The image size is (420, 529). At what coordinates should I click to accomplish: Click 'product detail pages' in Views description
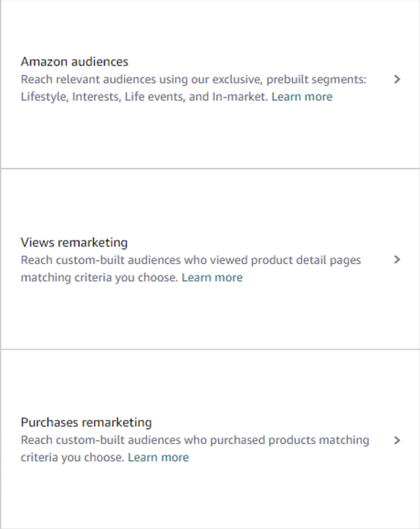click(x=306, y=260)
